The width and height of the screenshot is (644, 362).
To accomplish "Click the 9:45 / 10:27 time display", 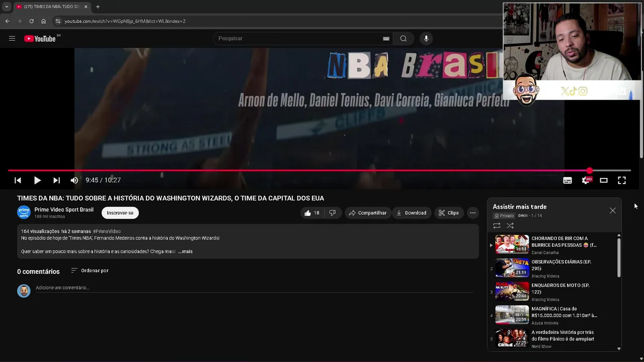I will pos(103,180).
